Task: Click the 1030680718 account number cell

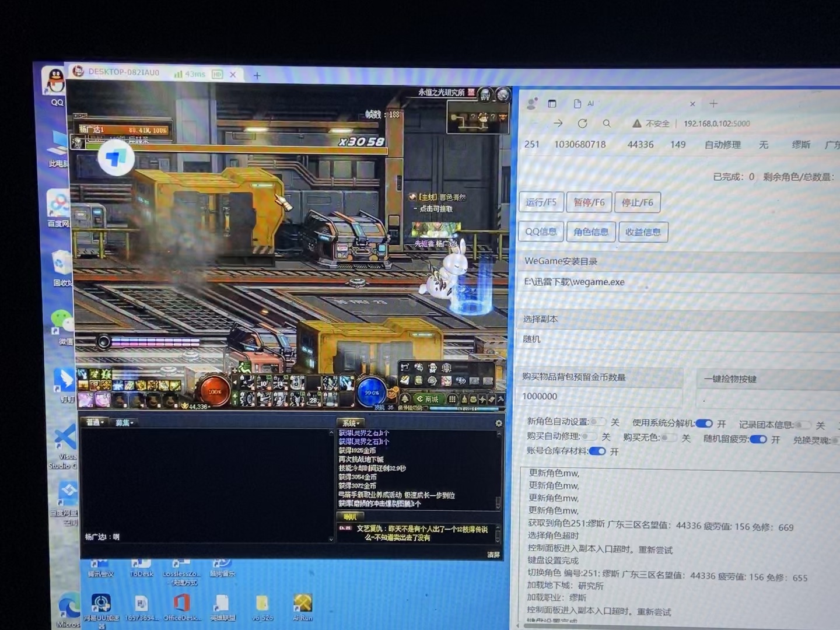Action: point(580,144)
